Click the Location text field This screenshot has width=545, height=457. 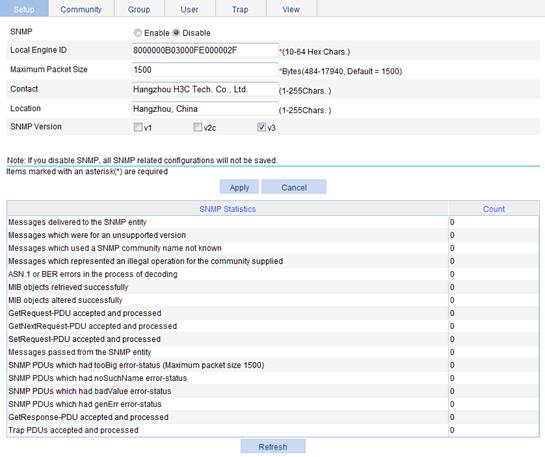click(205, 109)
